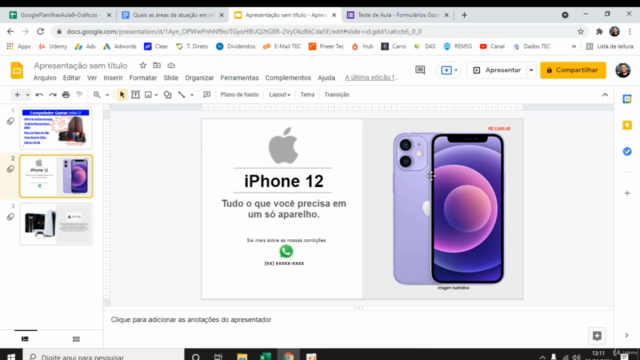Open the Inserir menu
The height and width of the screenshot is (360, 640).
(113, 78)
